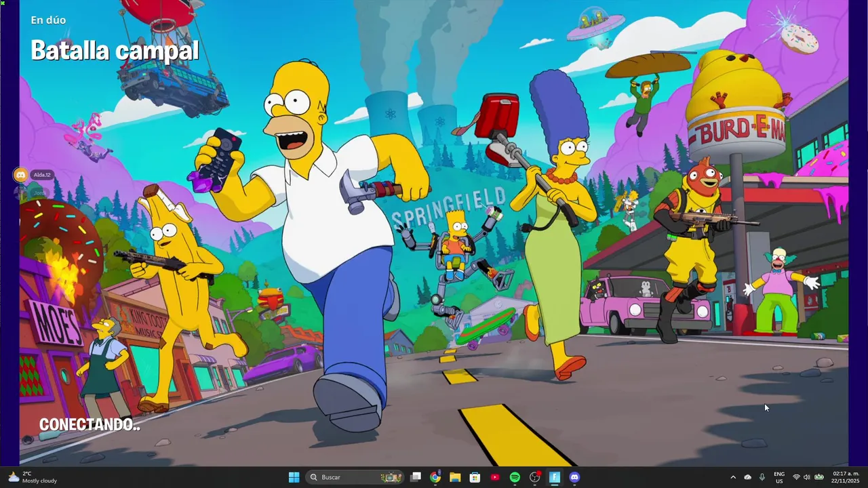Click the microphone tray icon
The width and height of the screenshot is (868, 488).
point(762,477)
